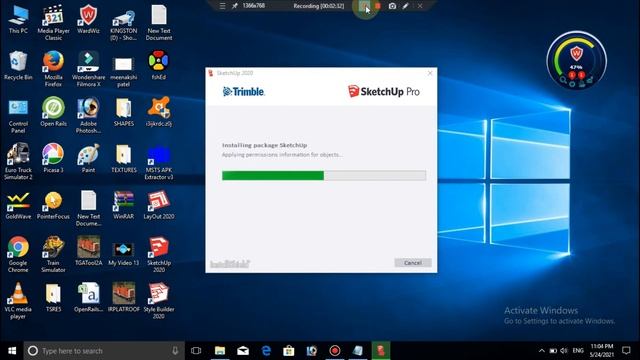The width and height of the screenshot is (640, 360).
Task: Select the fishEd desktop icon
Action: click(159, 66)
